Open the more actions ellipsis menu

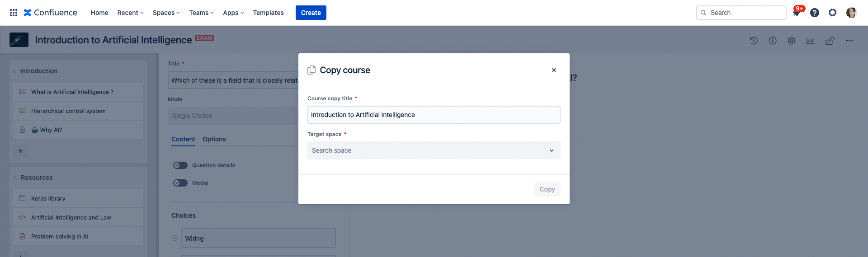[x=849, y=41]
